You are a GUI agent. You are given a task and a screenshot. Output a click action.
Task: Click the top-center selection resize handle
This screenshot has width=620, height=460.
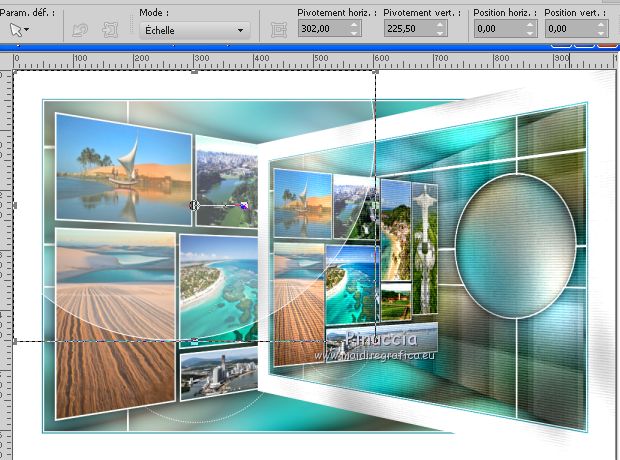(x=195, y=72)
